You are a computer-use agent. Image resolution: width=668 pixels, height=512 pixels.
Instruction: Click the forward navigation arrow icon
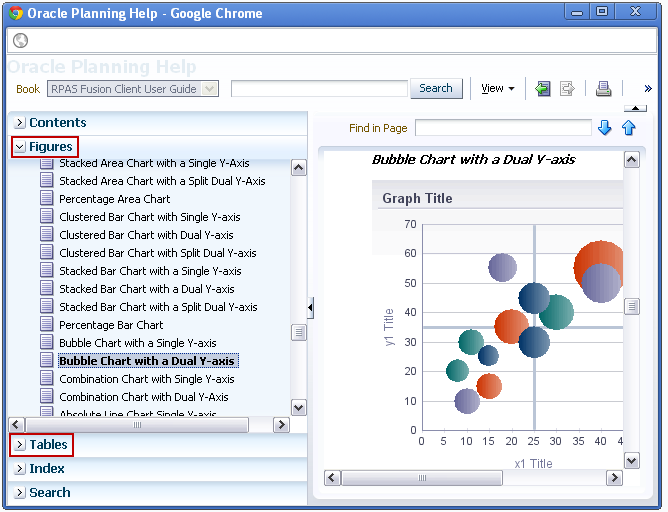567,89
